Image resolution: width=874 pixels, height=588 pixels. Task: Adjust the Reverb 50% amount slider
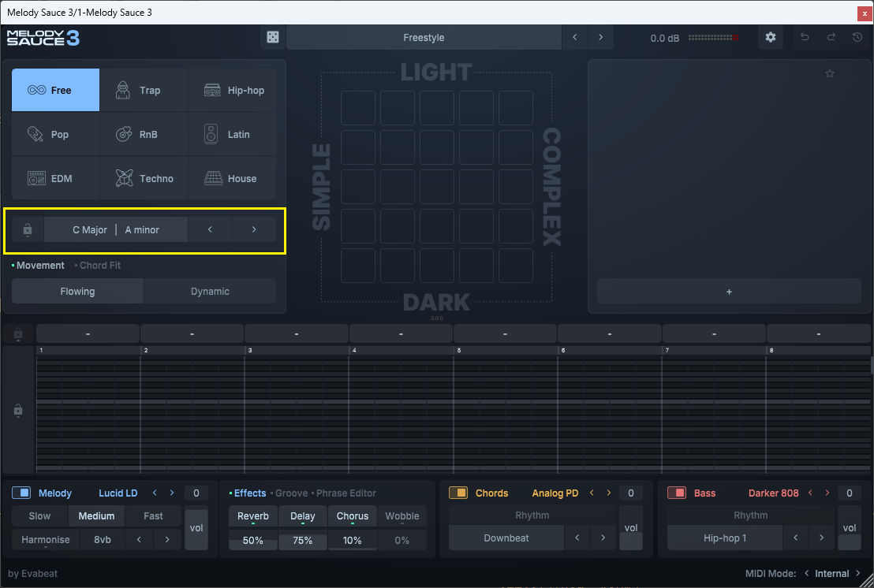pos(252,541)
